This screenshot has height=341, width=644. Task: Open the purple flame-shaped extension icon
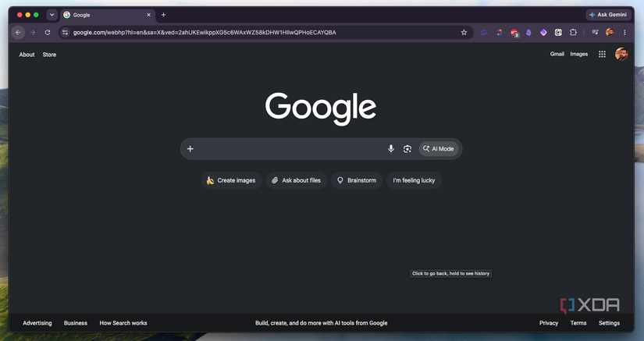(x=528, y=33)
